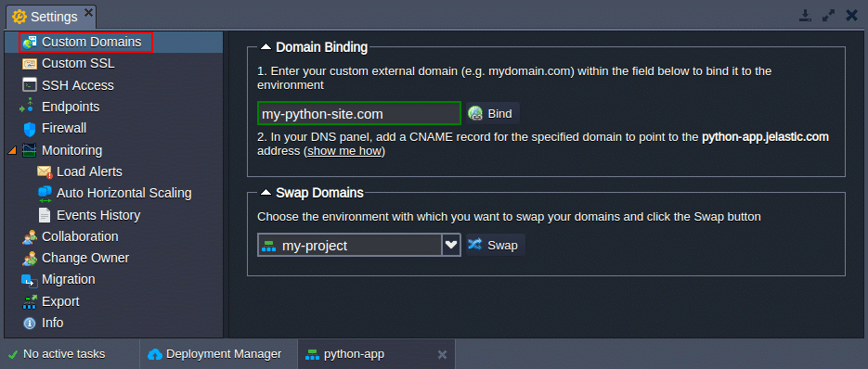Click the Custom SSL certificate icon
The height and width of the screenshot is (369, 868).
[30, 64]
